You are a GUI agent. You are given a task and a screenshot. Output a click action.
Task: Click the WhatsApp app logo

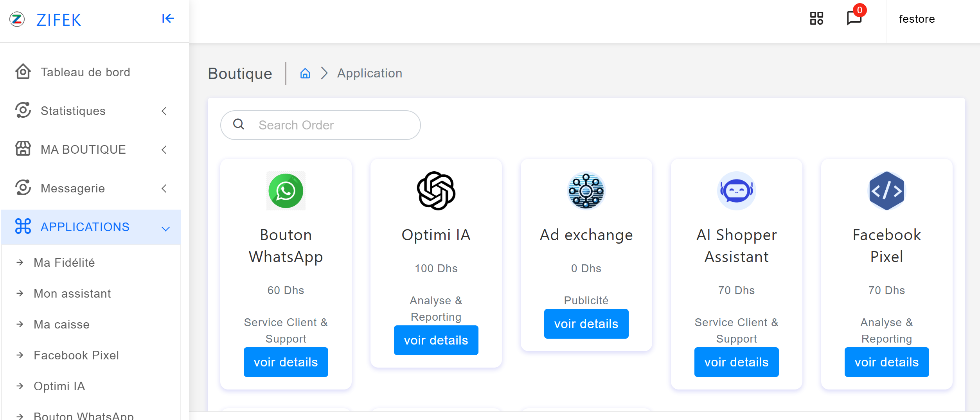click(x=286, y=191)
